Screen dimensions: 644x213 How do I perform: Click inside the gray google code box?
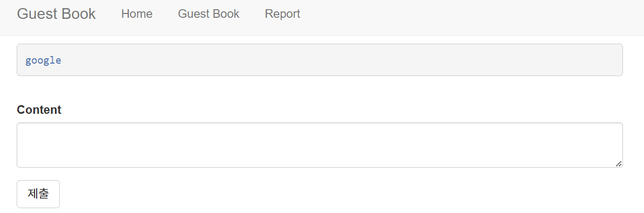[x=320, y=60]
